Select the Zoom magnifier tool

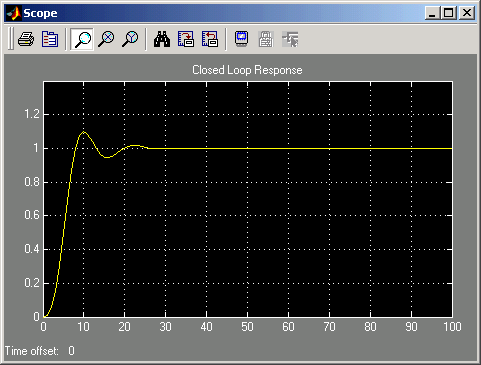click(x=82, y=39)
